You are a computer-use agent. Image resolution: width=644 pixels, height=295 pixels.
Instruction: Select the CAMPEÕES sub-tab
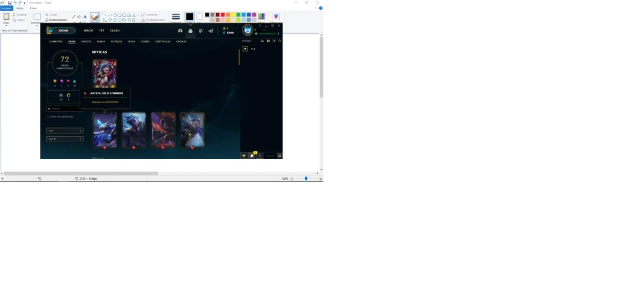pos(56,41)
